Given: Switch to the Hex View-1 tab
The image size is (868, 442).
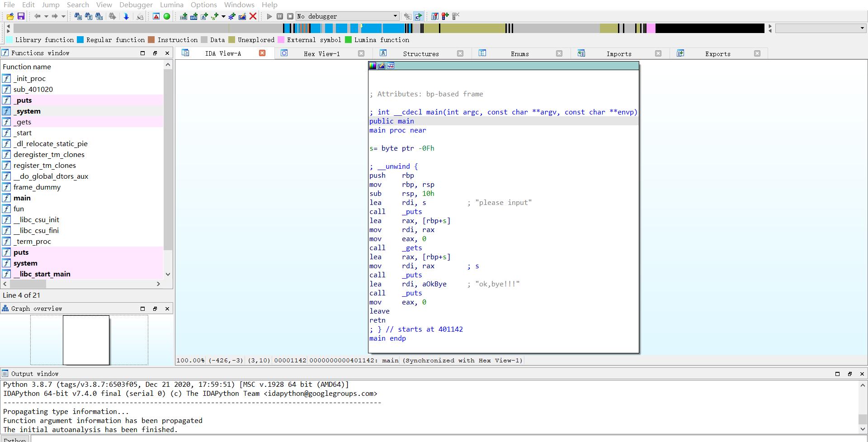Looking at the screenshot, I should click(322, 53).
